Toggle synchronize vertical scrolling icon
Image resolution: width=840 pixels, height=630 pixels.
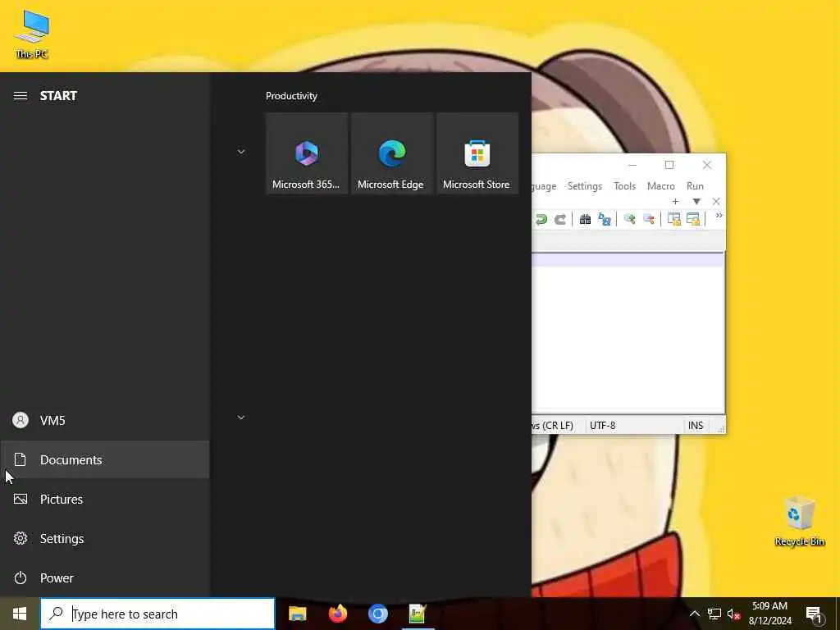pos(674,219)
